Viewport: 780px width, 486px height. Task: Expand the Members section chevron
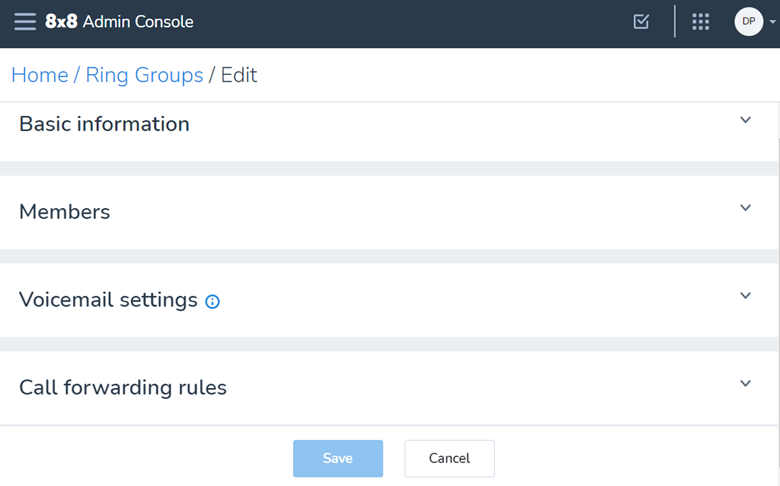pos(745,208)
